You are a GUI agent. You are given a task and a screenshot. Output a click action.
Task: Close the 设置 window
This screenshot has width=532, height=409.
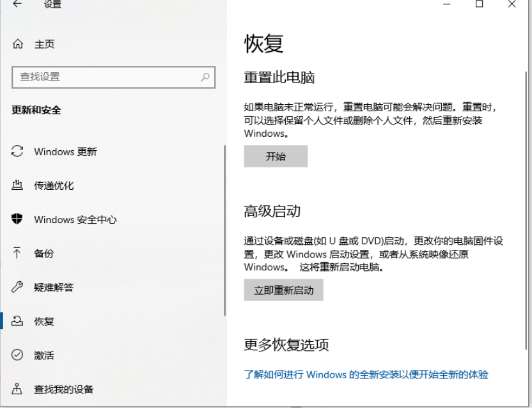512,4
